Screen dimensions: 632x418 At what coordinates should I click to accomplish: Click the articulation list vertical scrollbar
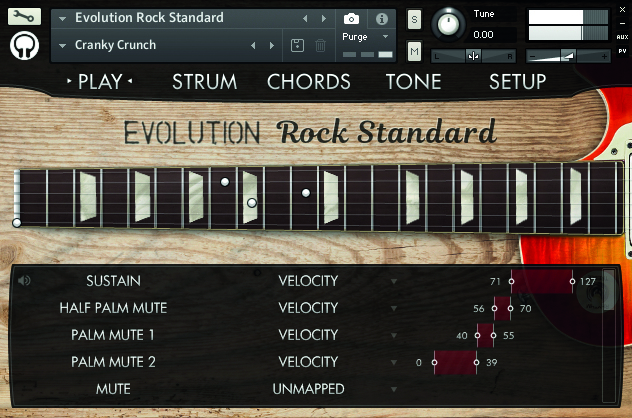coord(608,335)
